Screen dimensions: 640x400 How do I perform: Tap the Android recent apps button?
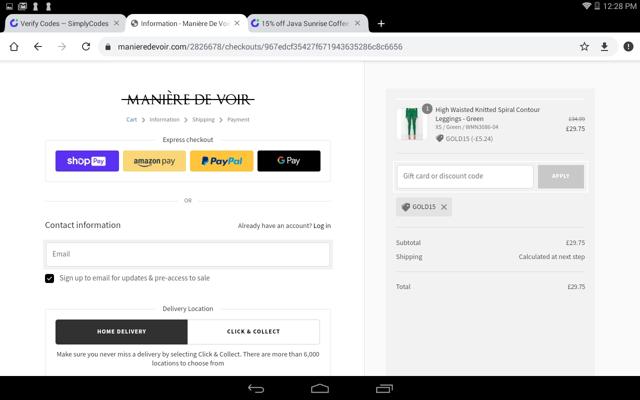click(384, 389)
